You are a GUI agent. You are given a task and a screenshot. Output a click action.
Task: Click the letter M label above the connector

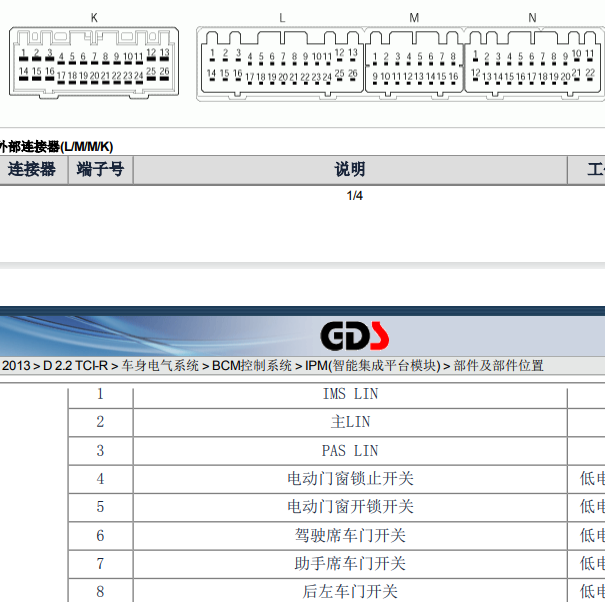coord(414,18)
